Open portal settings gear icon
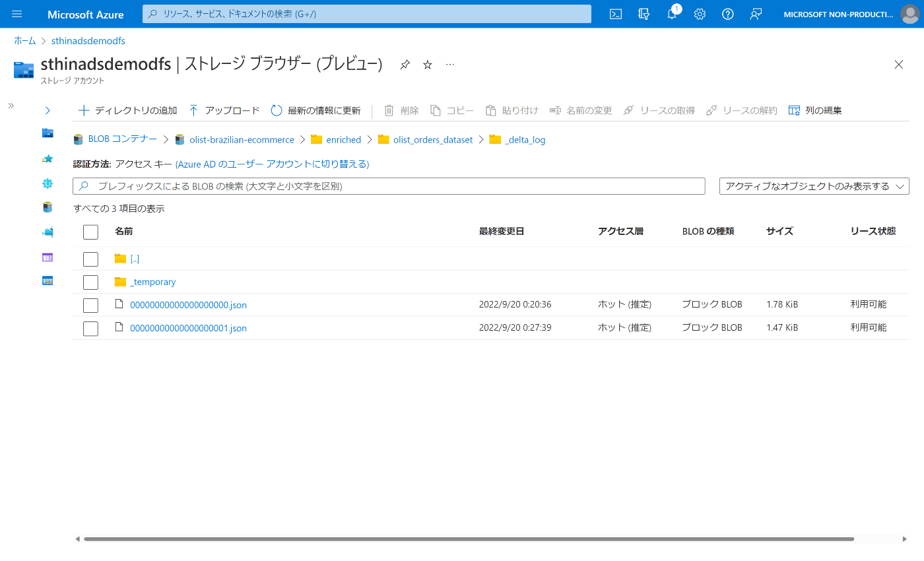The image size is (924, 561). click(x=700, y=14)
